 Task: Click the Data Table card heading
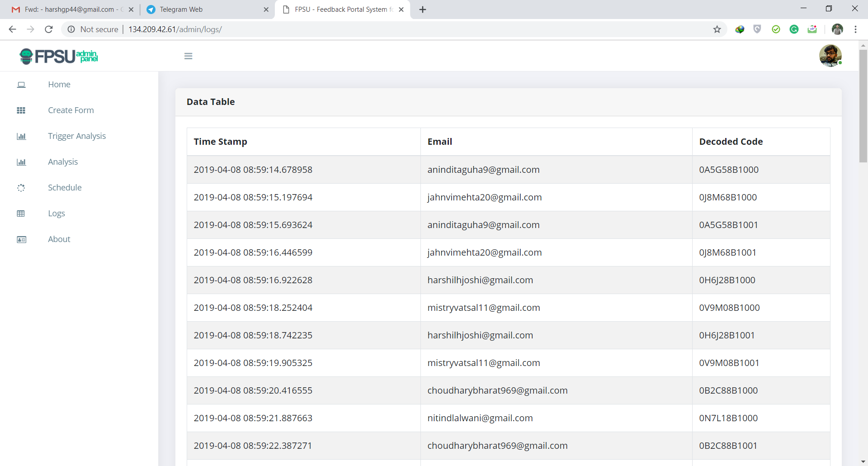click(211, 102)
